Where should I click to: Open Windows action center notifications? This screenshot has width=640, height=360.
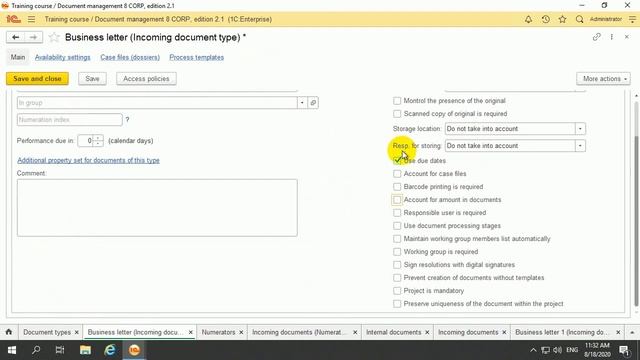point(624,350)
